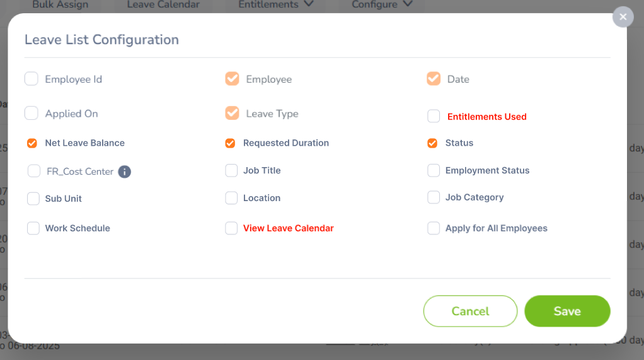The image size is (644, 360).
Task: Check the Employee Id checkbox
Action: tap(32, 78)
